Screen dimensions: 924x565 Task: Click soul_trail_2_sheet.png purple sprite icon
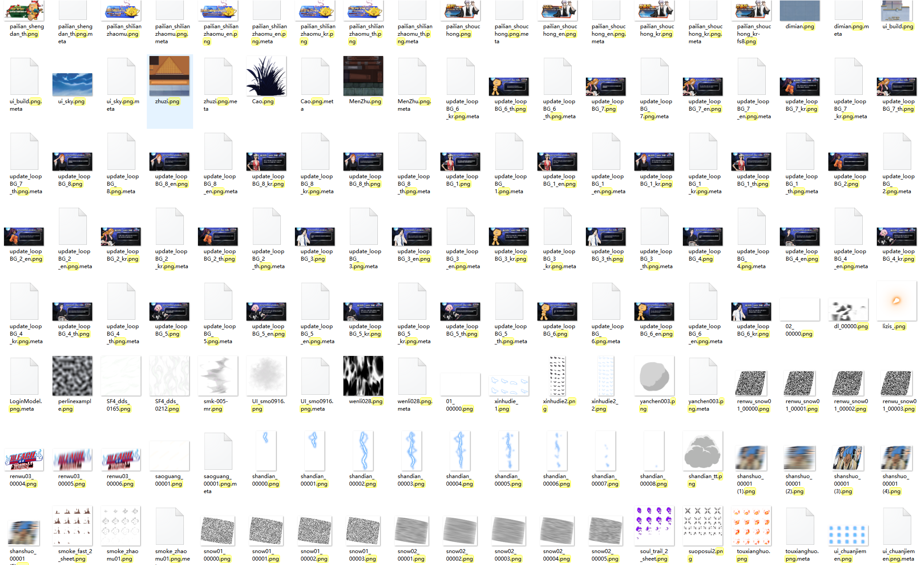click(654, 526)
